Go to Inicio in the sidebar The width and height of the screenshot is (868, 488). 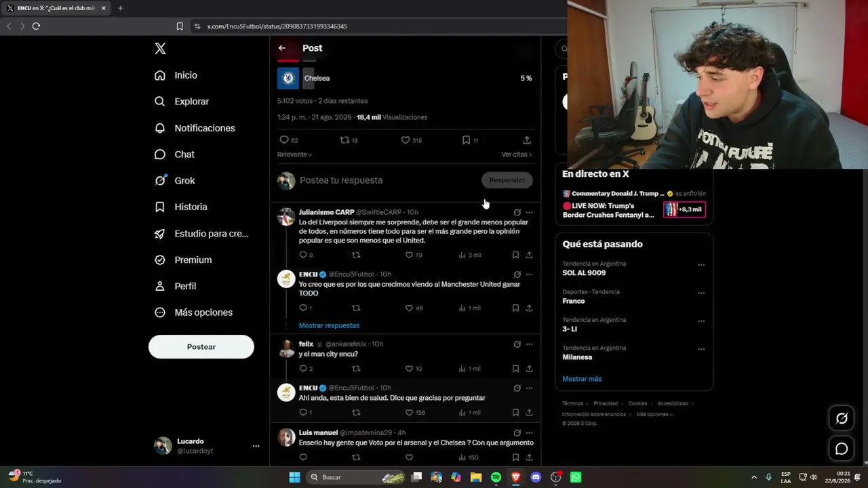coord(176,75)
